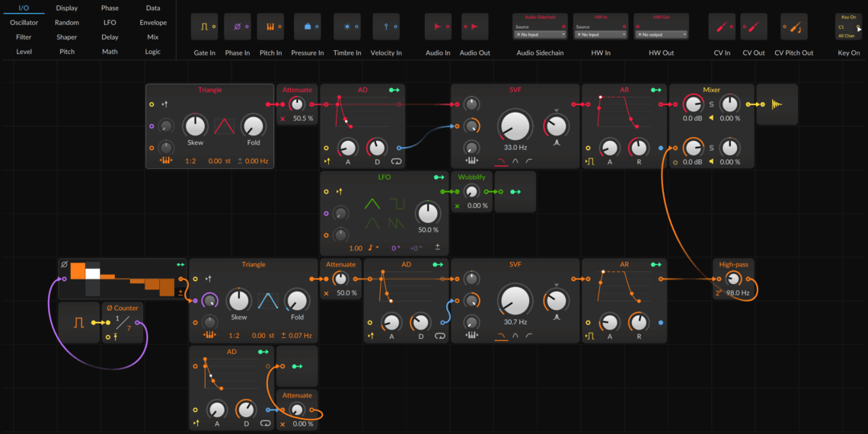The image size is (868, 434).
Task: Select the Gate In module icon
Action: [204, 27]
